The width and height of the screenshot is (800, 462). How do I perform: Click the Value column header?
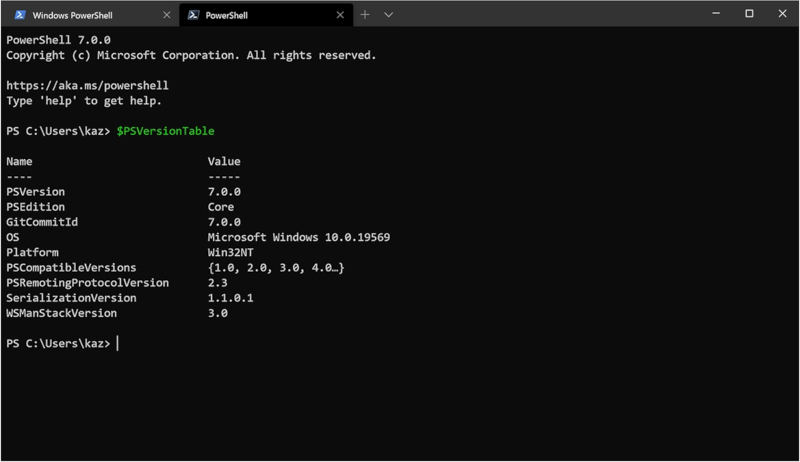coord(224,162)
